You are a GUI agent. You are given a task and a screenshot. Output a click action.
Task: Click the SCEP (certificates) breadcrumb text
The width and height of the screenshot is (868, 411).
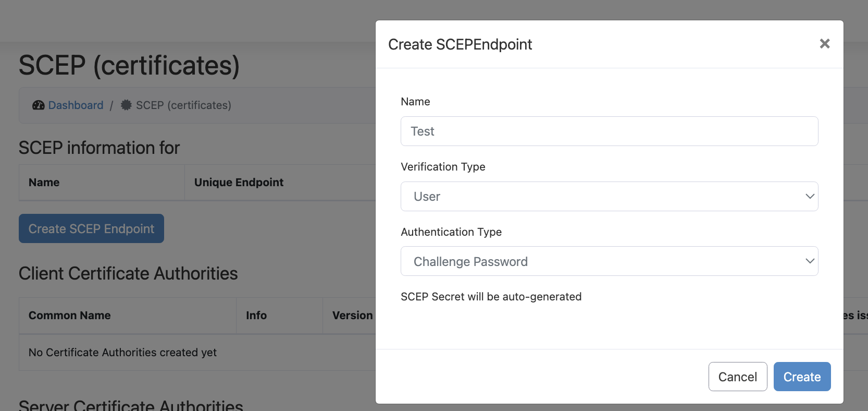click(x=183, y=105)
